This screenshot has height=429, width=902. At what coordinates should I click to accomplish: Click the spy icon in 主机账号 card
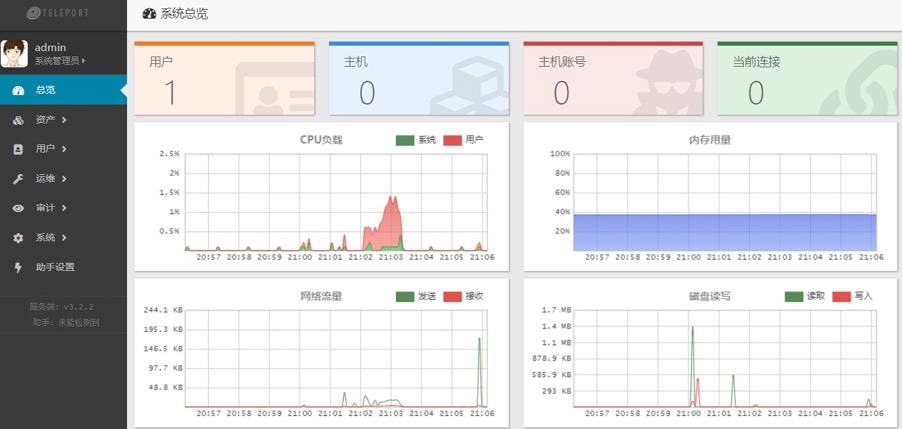[668, 82]
